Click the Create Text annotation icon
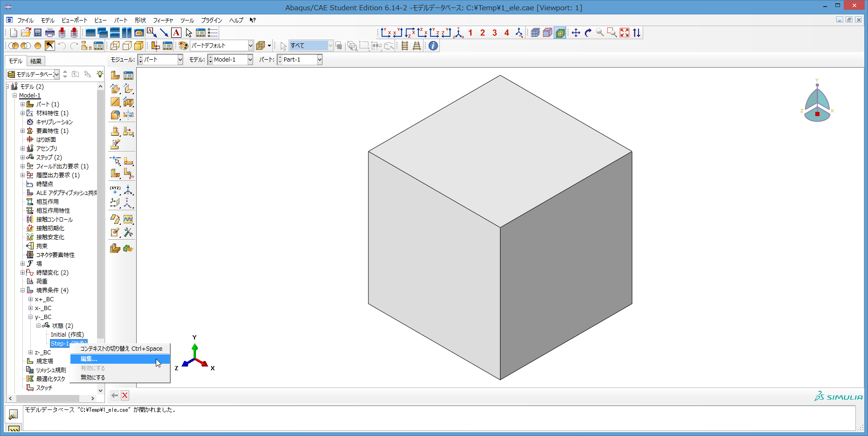 click(176, 33)
